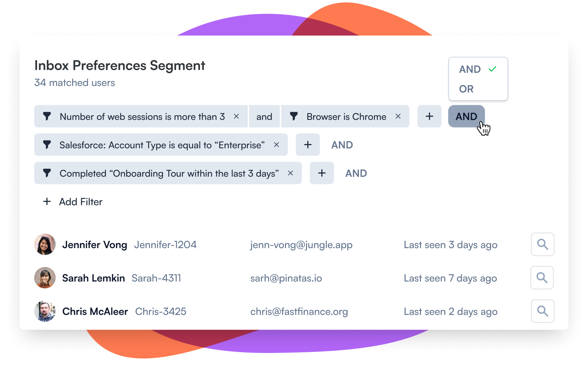Viewport: 588px width, 366px height.
Task: Open Jennifer Vong's profile avatar
Action: pos(45,244)
